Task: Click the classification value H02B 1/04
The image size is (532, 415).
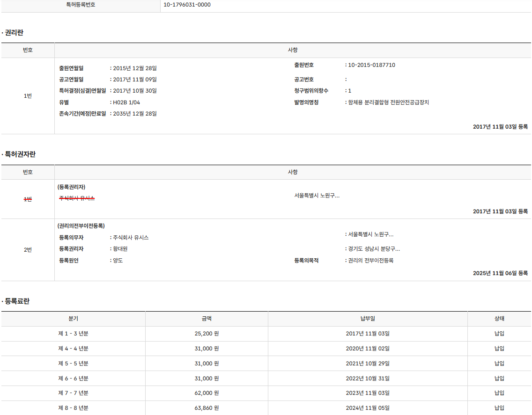Action: [x=126, y=102]
